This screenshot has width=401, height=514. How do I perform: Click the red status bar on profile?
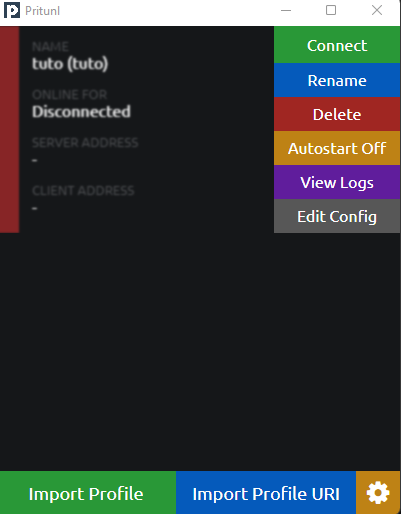pyautogui.click(x=10, y=130)
